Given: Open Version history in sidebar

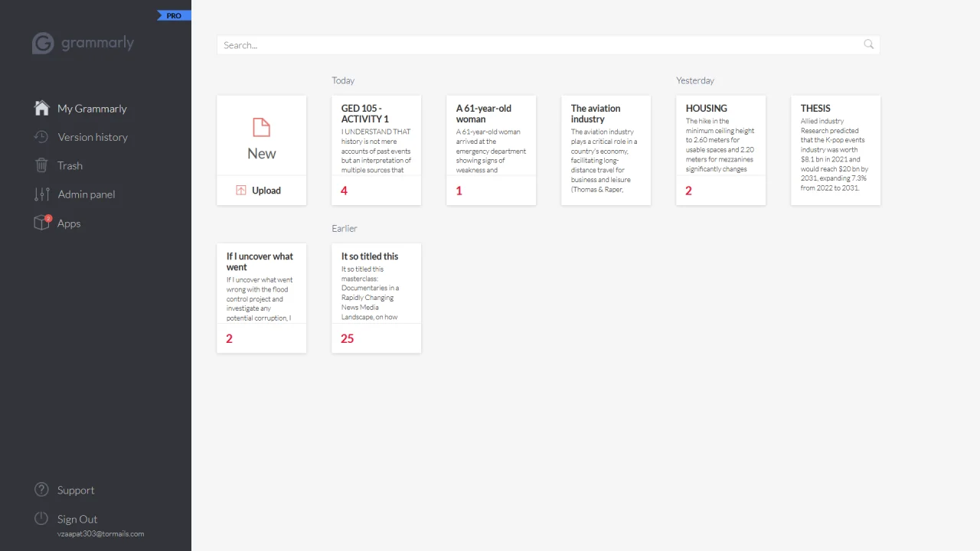Looking at the screenshot, I should 93,137.
